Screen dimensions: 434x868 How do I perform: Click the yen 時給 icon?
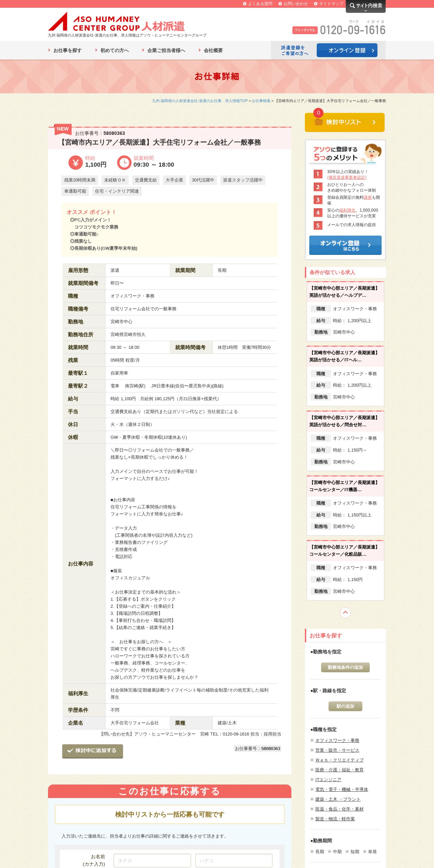(75, 163)
